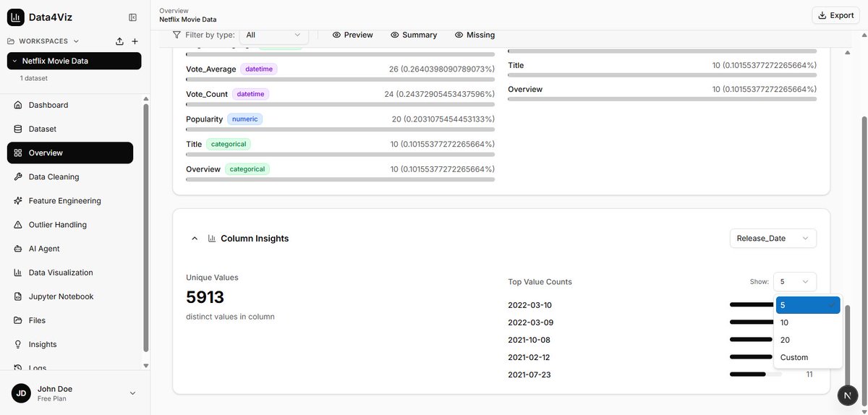The height and width of the screenshot is (415, 868).
Task: Click the Files folder icon
Action: point(18,320)
